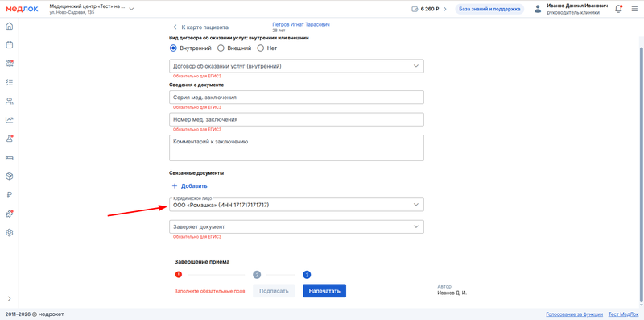Open Голосование за функции link
The height and width of the screenshot is (320, 644).
click(574, 314)
